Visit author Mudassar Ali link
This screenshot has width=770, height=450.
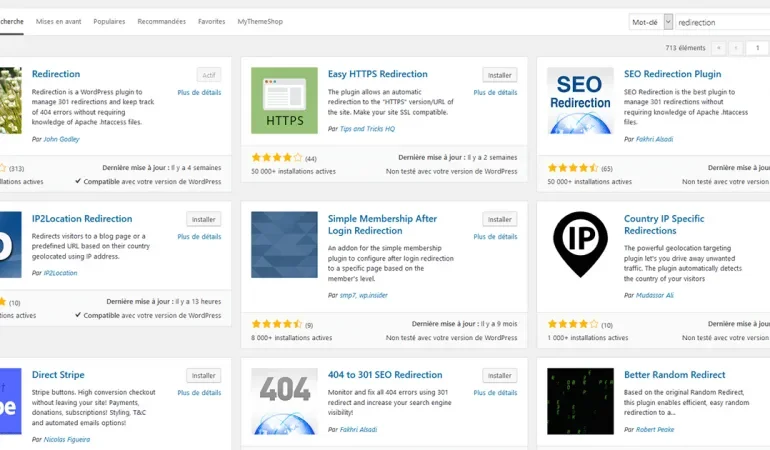pyautogui.click(x=655, y=296)
